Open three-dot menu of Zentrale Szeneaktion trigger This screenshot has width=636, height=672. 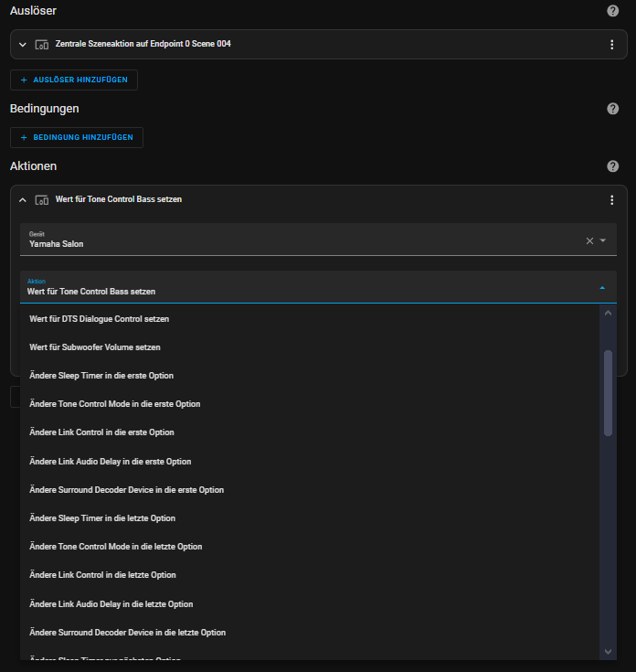[611, 44]
